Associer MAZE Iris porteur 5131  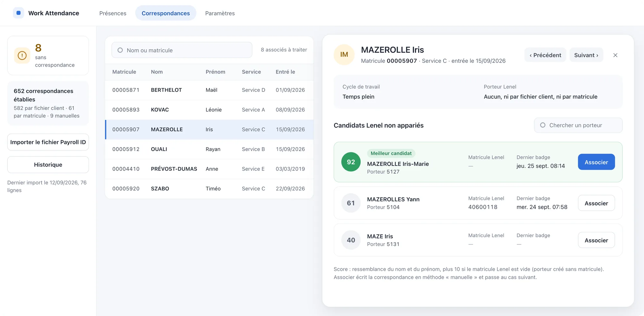tap(596, 240)
